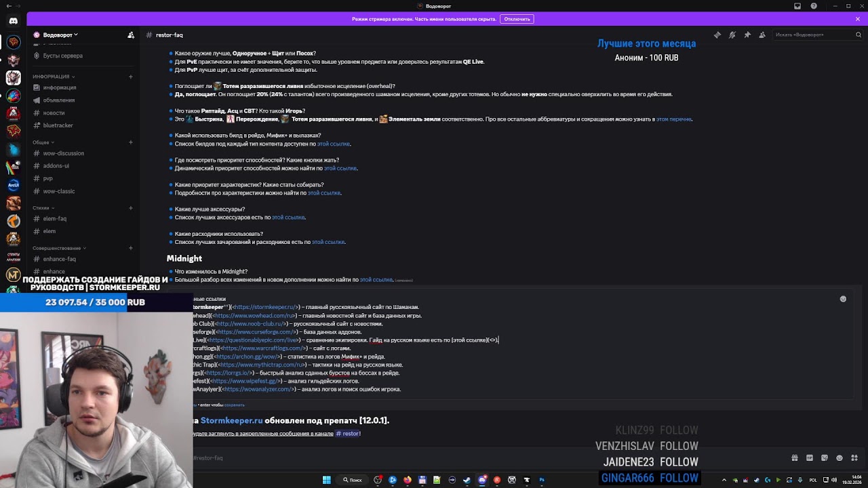Open the wow-classic channel
The width and height of the screenshot is (868, 488).
[58, 191]
